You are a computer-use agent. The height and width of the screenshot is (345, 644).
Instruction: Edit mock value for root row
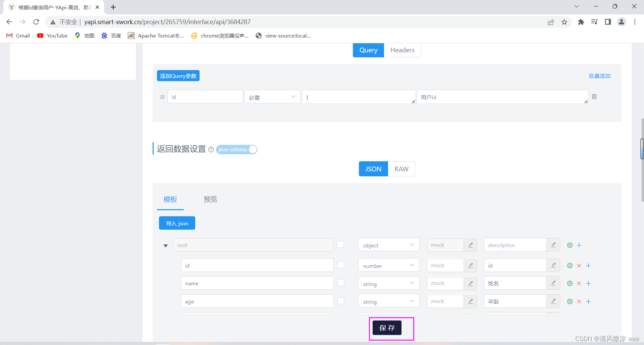click(471, 245)
